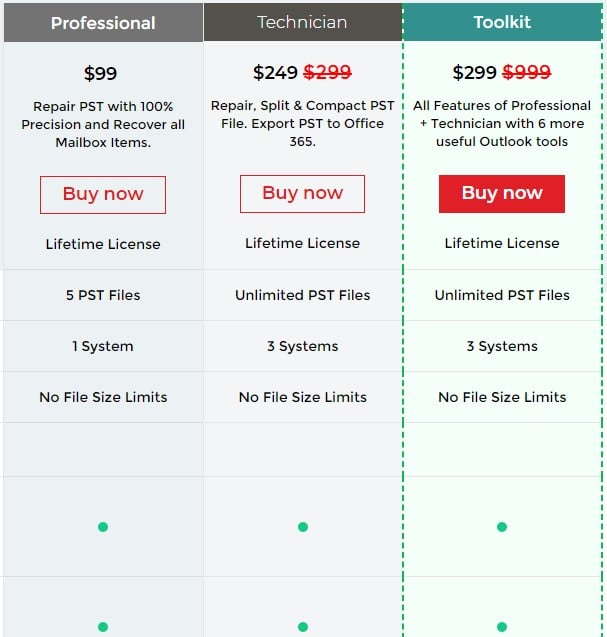Click the bottom green dot in Professional column
The height and width of the screenshot is (637, 607).
[103, 627]
